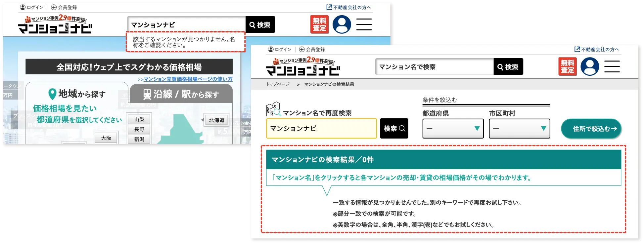The image size is (644, 244).
Task: Click 会員登録 in the left window
Action: click(x=64, y=7)
